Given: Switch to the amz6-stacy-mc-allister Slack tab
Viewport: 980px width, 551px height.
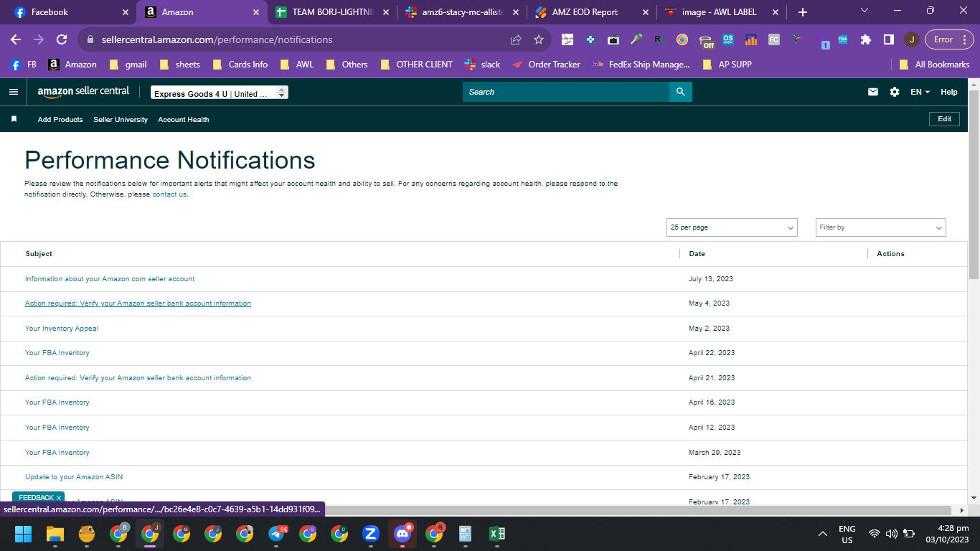Looking at the screenshot, I should (461, 12).
